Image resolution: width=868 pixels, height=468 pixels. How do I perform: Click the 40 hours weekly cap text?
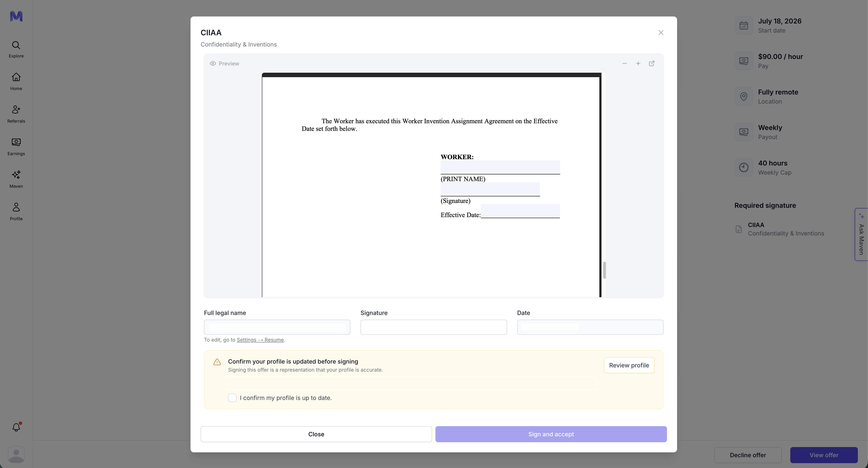[x=773, y=163]
